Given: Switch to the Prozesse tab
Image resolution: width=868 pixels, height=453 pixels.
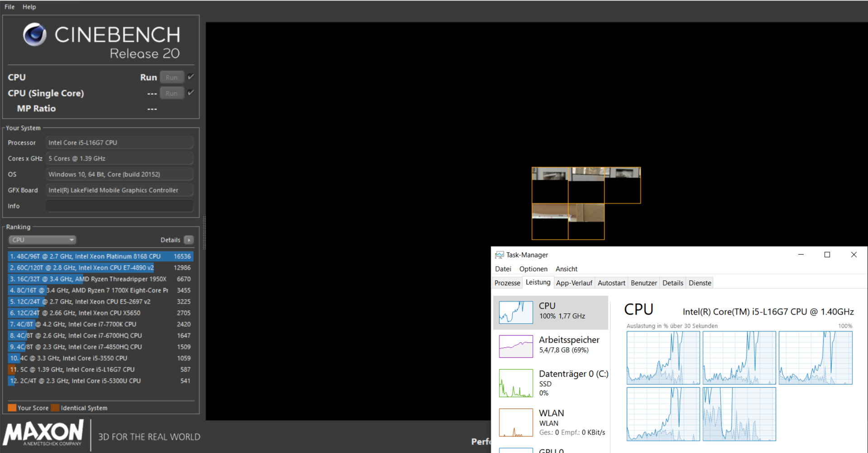Looking at the screenshot, I should 507,283.
